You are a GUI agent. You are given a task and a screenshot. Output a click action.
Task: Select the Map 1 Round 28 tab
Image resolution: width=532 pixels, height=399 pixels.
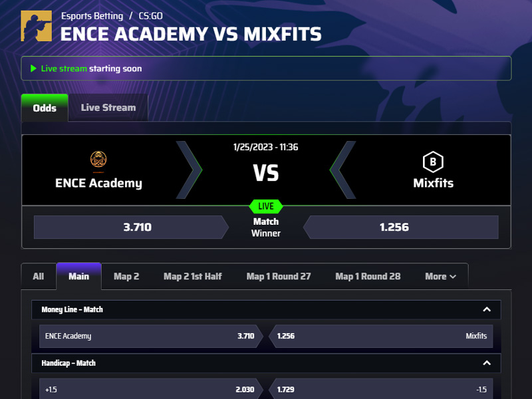click(368, 277)
